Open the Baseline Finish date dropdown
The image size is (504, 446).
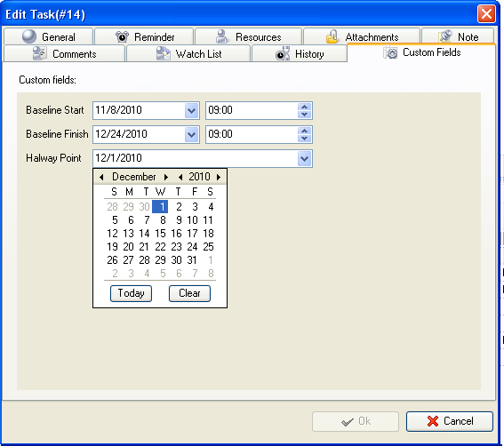(192, 135)
